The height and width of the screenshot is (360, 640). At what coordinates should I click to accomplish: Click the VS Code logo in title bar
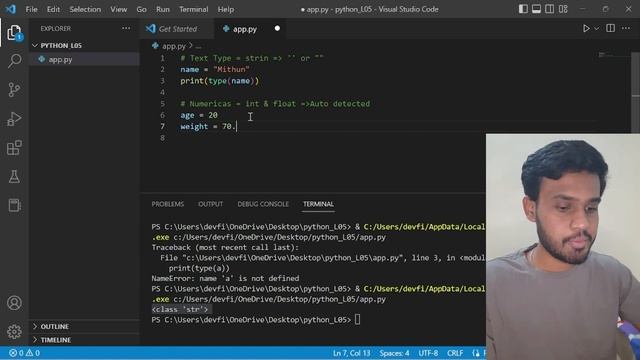click(x=11, y=9)
